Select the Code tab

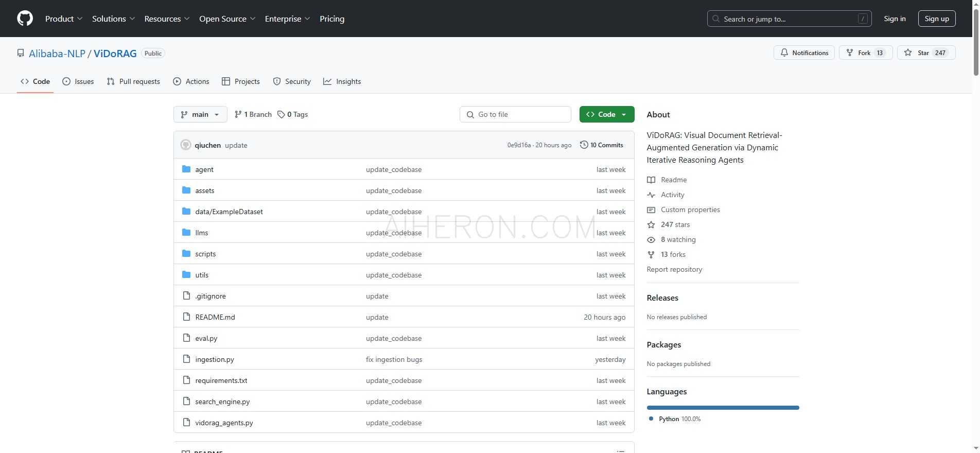click(x=35, y=81)
